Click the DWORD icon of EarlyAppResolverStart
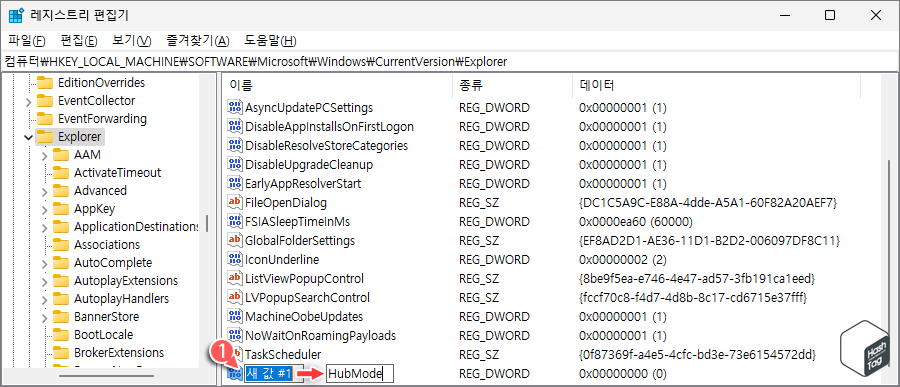This screenshot has height=387, width=900. (235, 183)
